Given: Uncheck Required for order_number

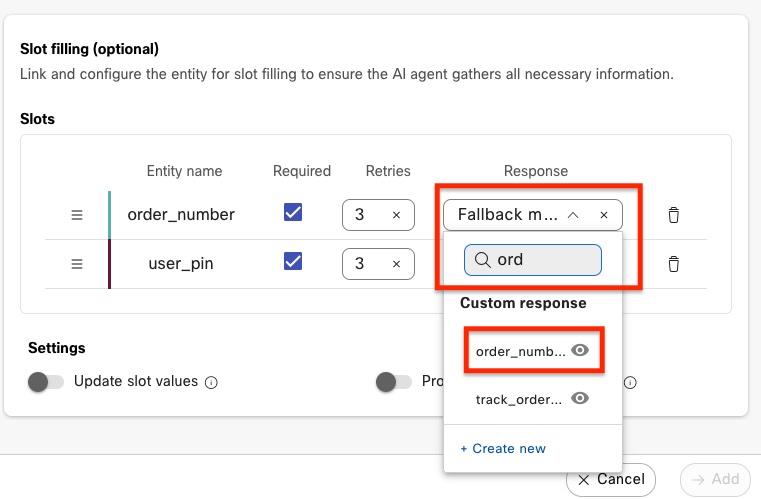Looking at the screenshot, I should pos(293,213).
